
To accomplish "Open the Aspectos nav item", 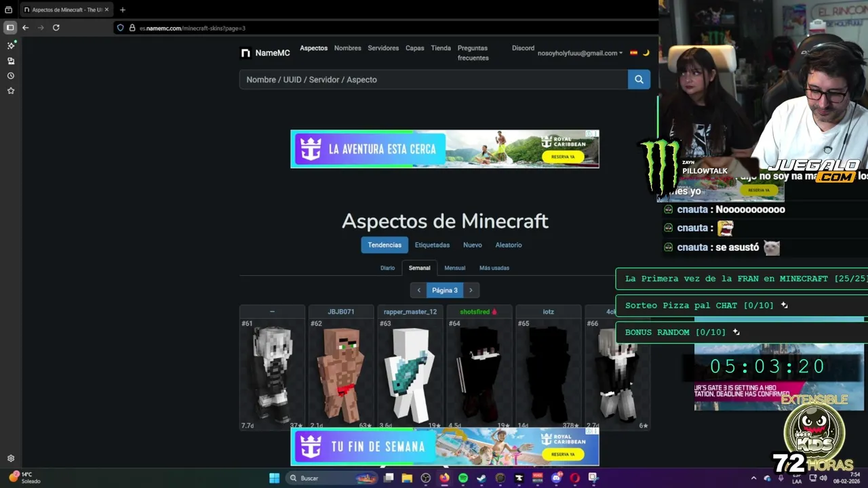I will tap(313, 48).
